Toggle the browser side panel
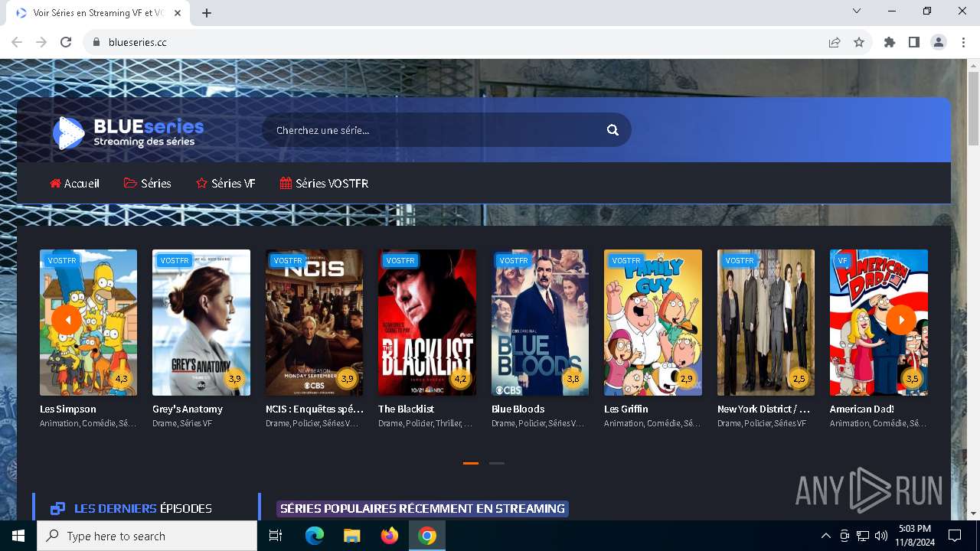 (x=914, y=42)
